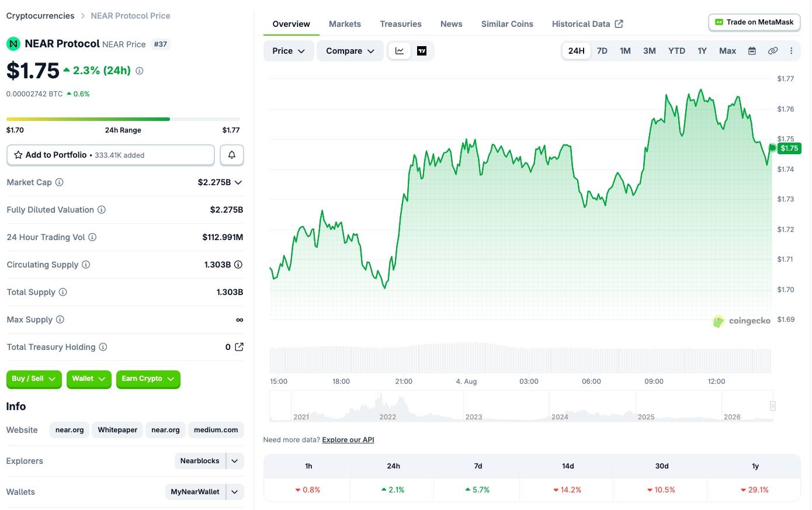Open the Wallet dropdown
Screen dimensions: 812x510
click(89, 379)
